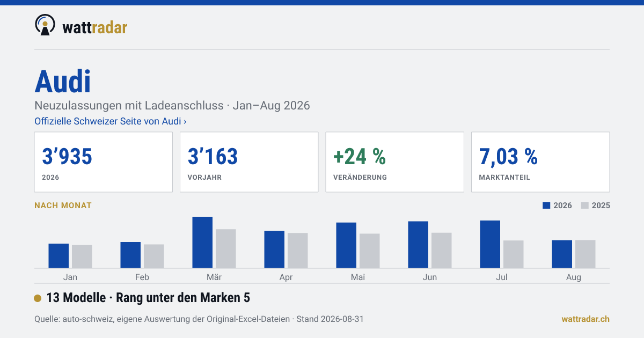
Task: Click the blue 2026 bar for Jun
Action: pyautogui.click(x=418, y=245)
